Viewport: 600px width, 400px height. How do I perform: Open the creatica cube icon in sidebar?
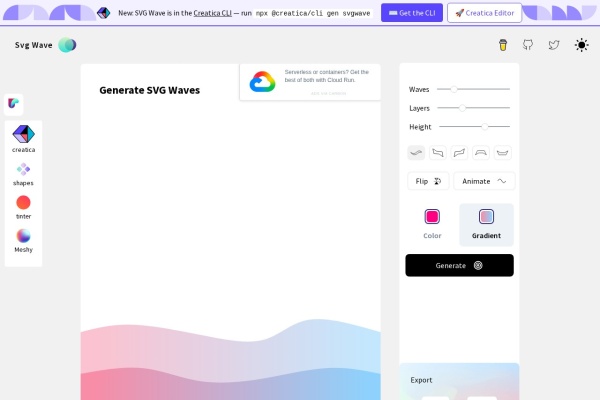23,134
